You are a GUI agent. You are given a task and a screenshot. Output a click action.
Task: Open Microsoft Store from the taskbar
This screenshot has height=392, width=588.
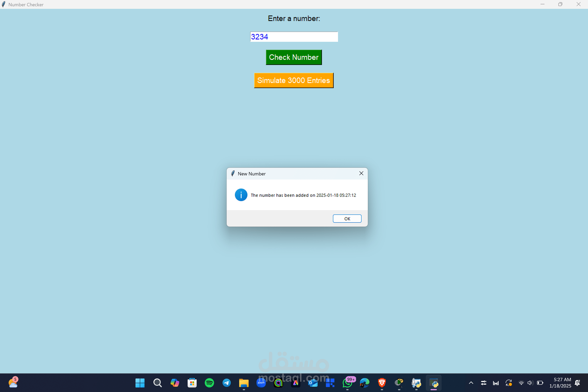click(x=192, y=383)
